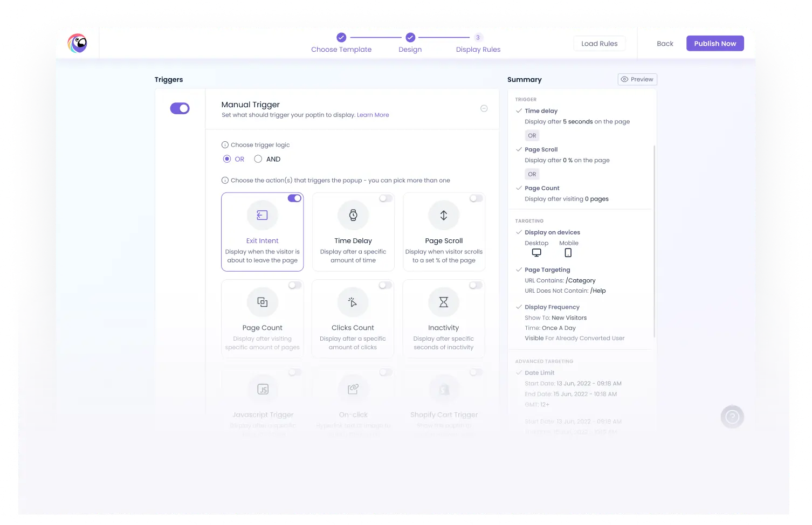Click the Publish Now button
812x525 pixels.
[x=715, y=44]
